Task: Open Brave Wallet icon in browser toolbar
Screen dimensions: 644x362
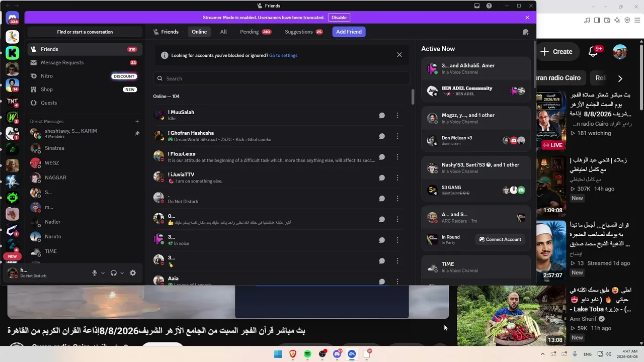Action: [x=607, y=20]
